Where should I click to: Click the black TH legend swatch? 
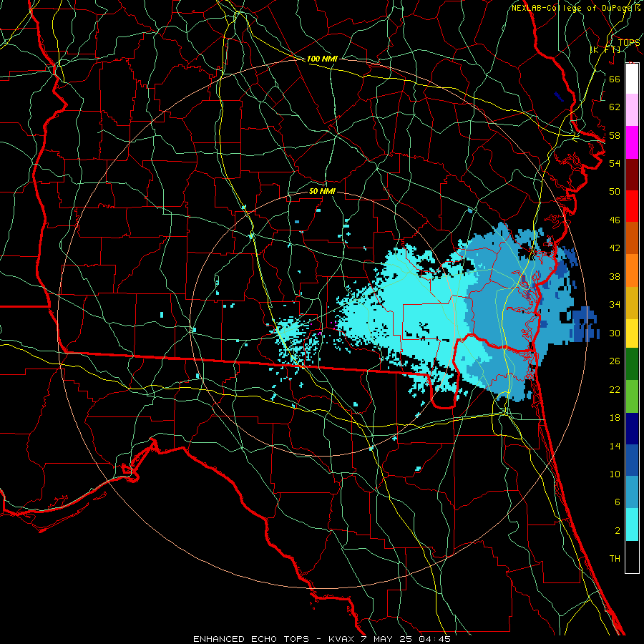click(632, 557)
